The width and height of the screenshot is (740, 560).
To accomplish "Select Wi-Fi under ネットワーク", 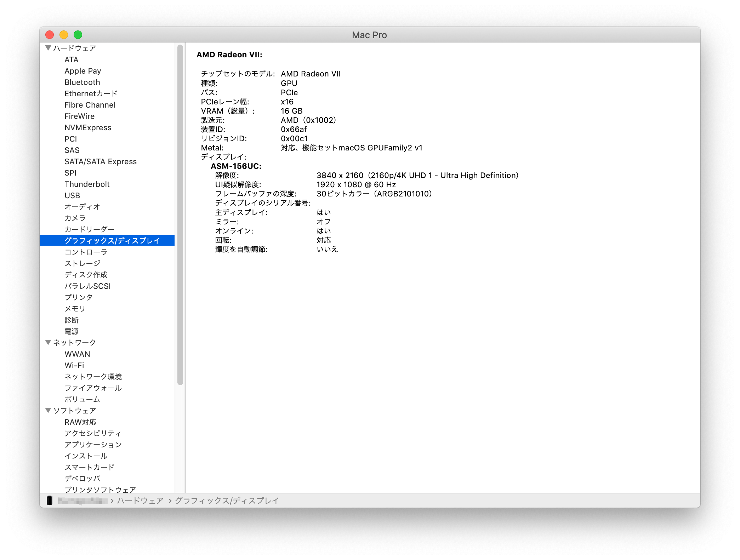I will [74, 365].
